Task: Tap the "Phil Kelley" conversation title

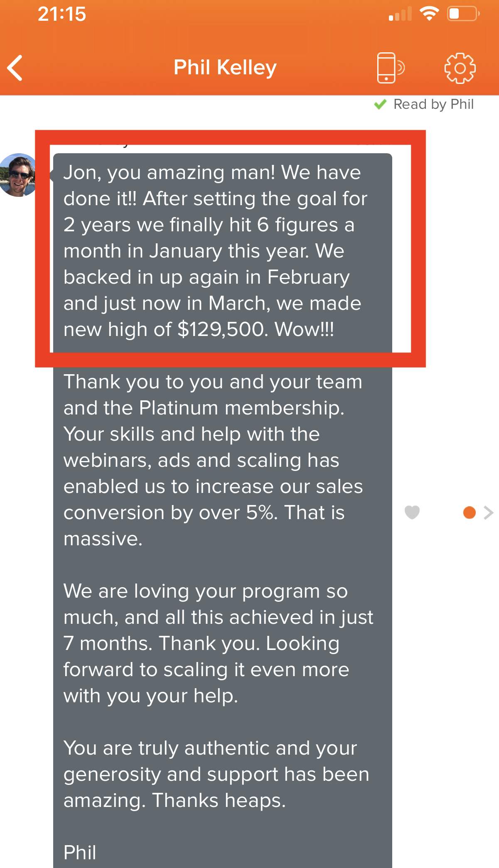Action: tap(225, 67)
